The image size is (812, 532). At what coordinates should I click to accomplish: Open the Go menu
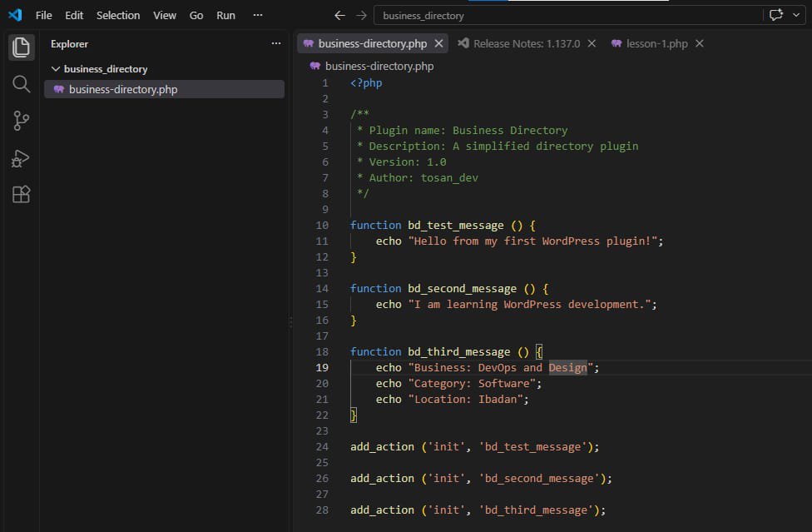196,16
